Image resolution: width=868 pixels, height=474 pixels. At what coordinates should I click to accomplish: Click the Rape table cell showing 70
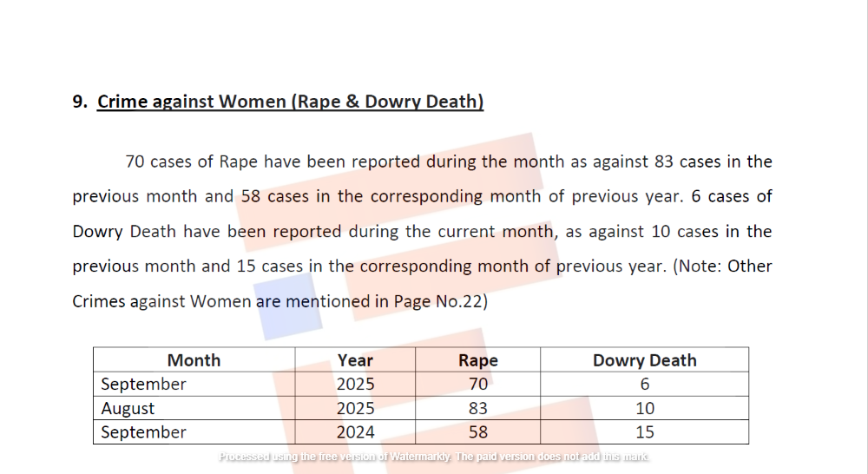pyautogui.click(x=477, y=384)
